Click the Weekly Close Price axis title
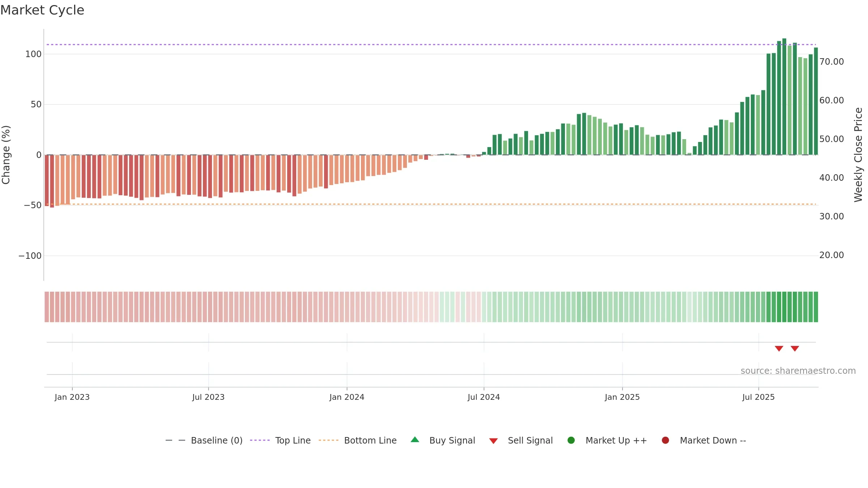Viewport: 868px width, 488px height. click(859, 155)
